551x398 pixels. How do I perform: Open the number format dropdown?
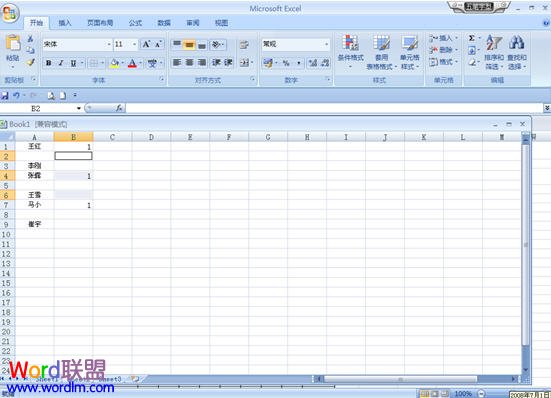[x=326, y=44]
